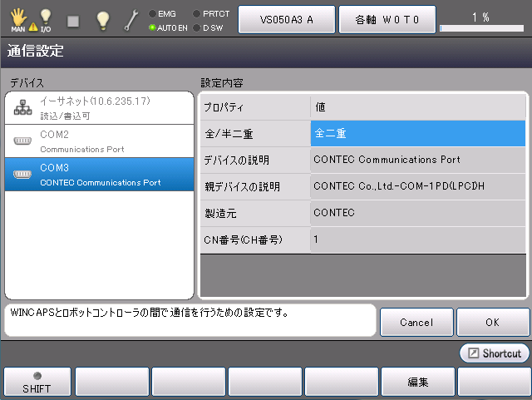Click the COM2 serial port icon

(x=22, y=141)
